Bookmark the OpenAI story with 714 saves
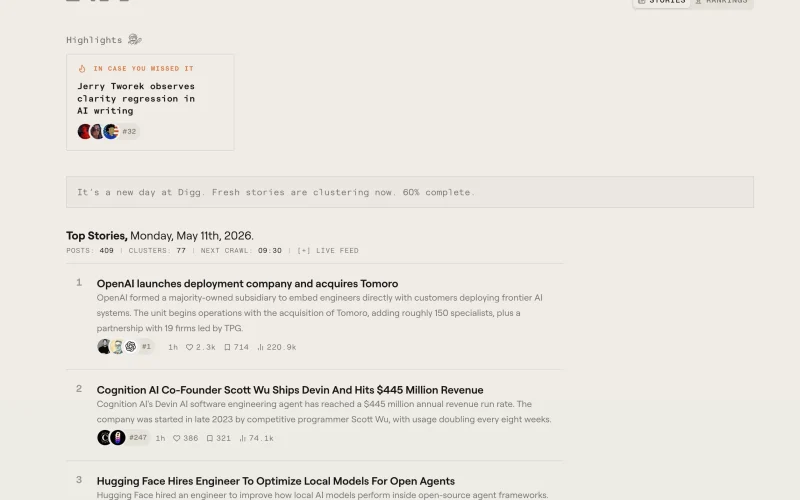 point(237,347)
